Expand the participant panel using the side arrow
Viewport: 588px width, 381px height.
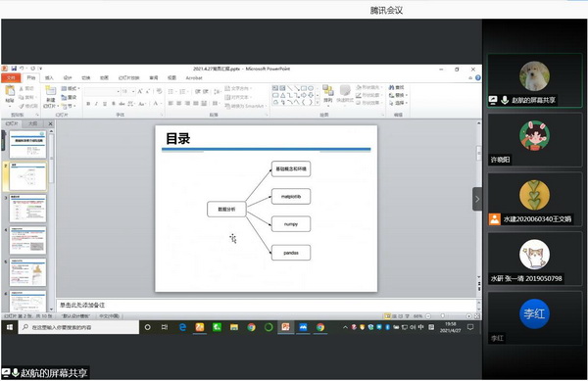point(477,199)
